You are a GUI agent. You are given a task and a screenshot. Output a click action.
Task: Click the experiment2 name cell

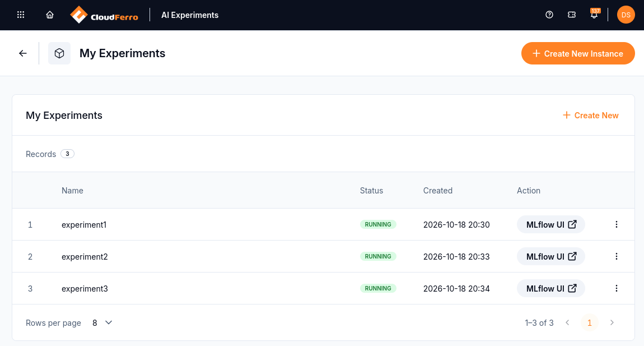85,257
